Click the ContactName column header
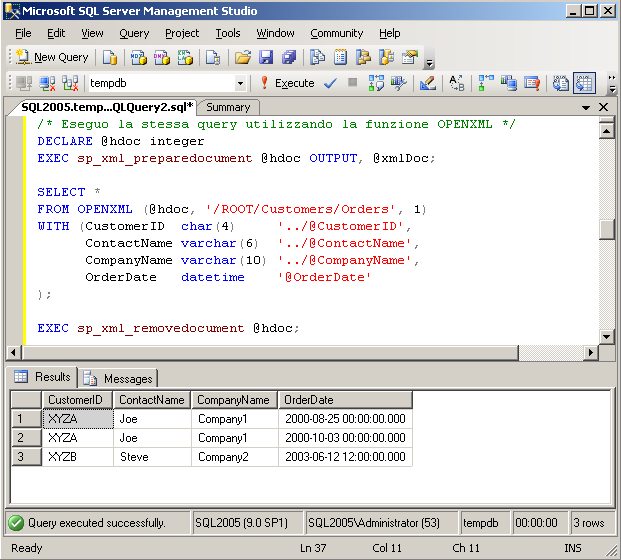 pyautogui.click(x=152, y=400)
